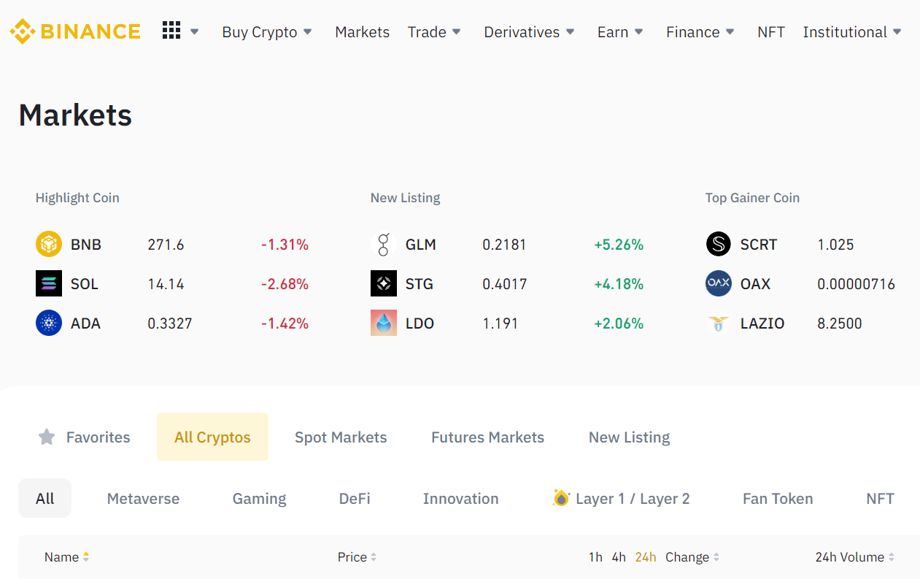Click the STG token icon
Image resolution: width=920 pixels, height=581 pixels.
tap(384, 283)
